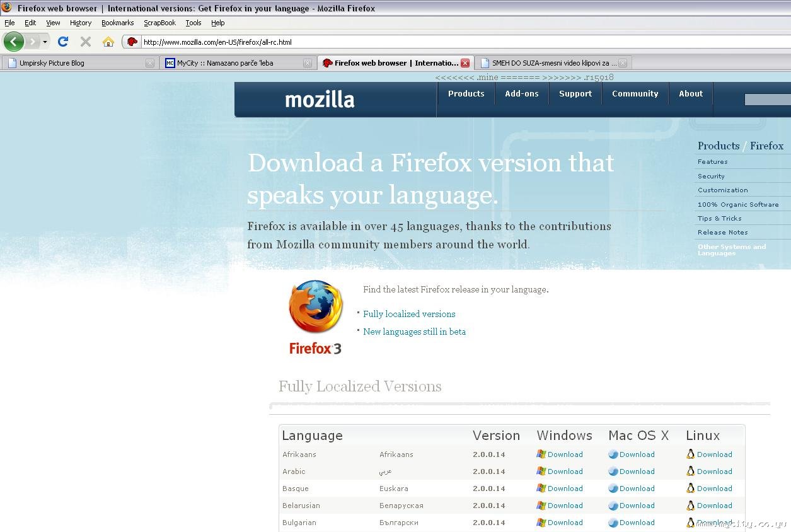This screenshot has height=532, width=791.
Task: Go to the home page icon
Action: (x=108, y=42)
